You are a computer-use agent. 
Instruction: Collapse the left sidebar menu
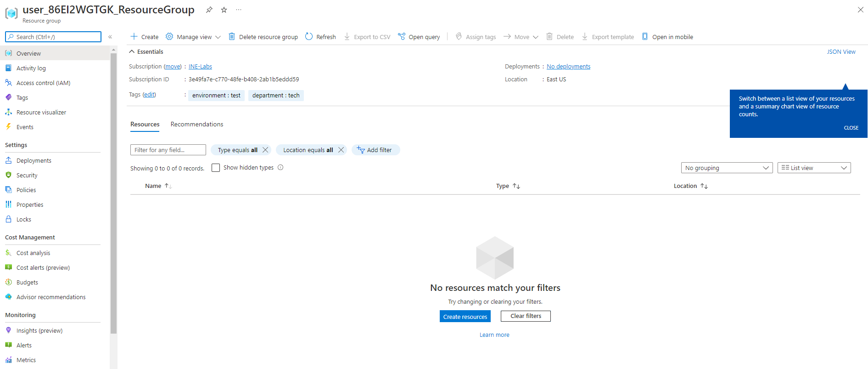[110, 37]
